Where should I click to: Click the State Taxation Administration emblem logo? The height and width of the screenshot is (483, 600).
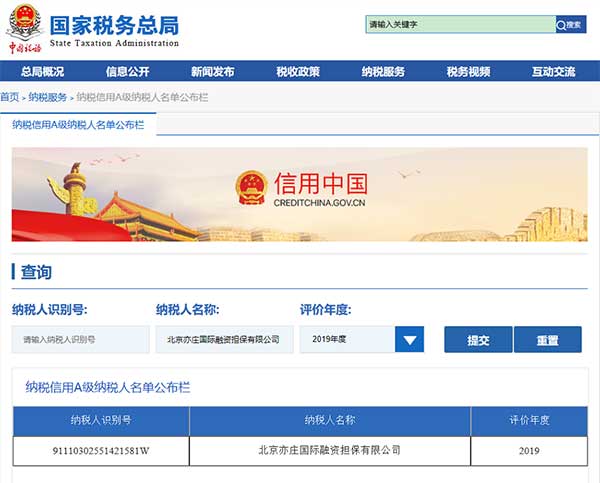[x=25, y=29]
